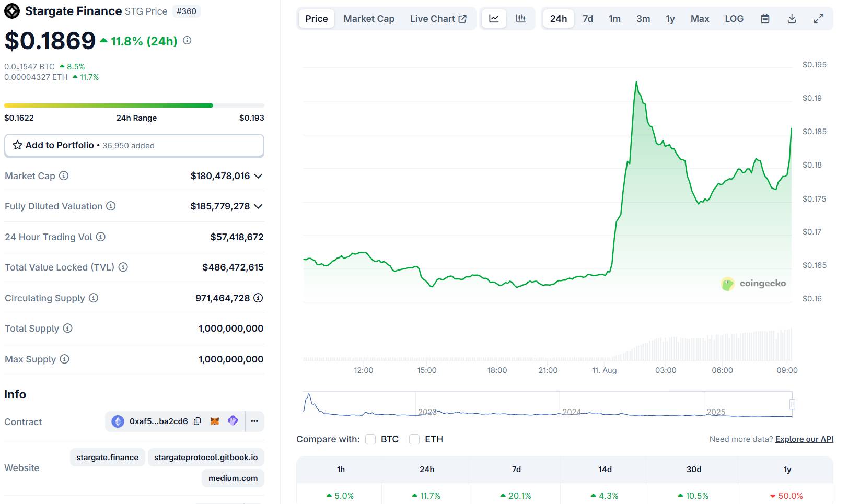Viewport: 848px width, 504px height.
Task: Enable BTC comparison checkbox
Action: pos(370,439)
